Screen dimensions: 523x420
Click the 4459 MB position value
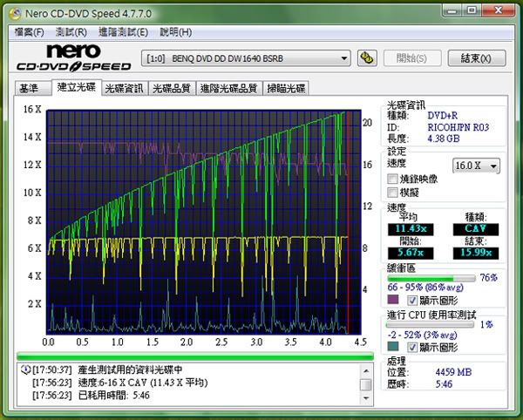pyautogui.click(x=453, y=372)
